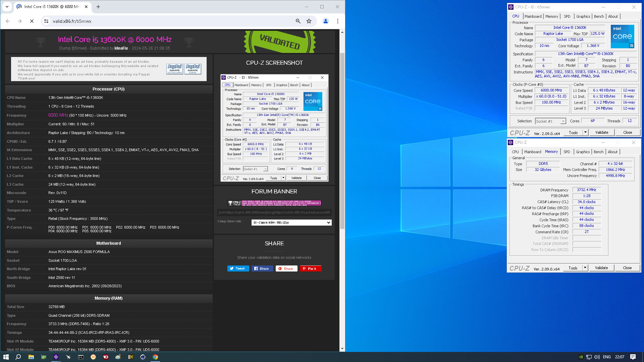
Task: Click Tools arrow in lower CPU-Z Memory window
Action: click(585, 268)
